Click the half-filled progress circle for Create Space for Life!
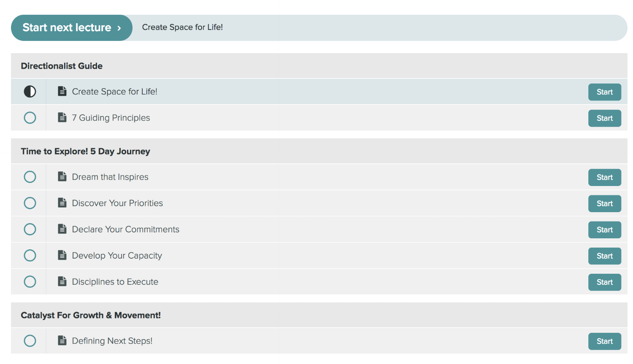 click(x=30, y=92)
